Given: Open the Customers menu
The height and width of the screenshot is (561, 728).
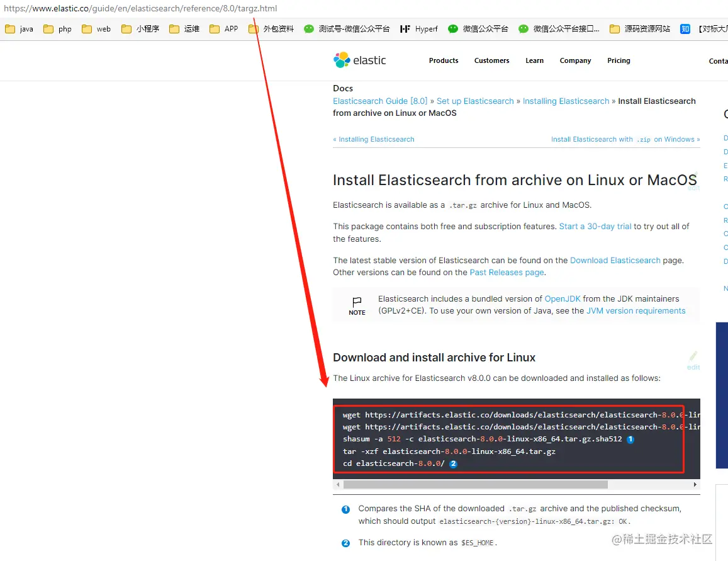Looking at the screenshot, I should tap(491, 60).
